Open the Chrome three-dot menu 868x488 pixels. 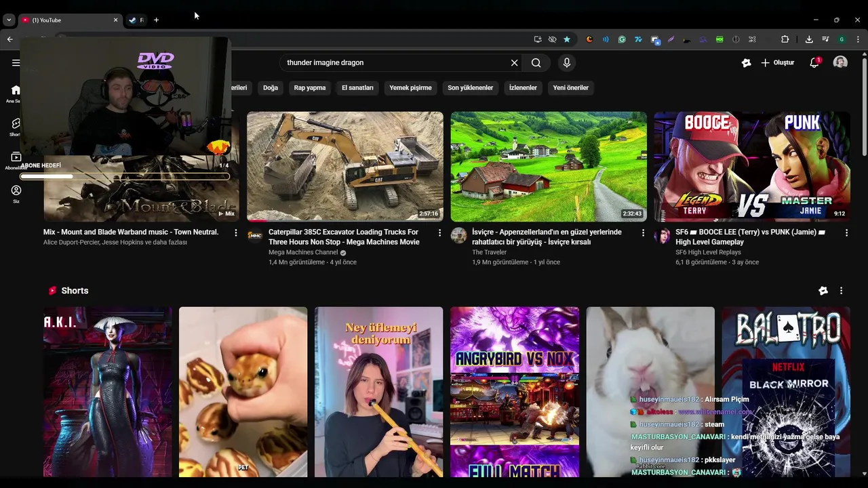coord(858,39)
